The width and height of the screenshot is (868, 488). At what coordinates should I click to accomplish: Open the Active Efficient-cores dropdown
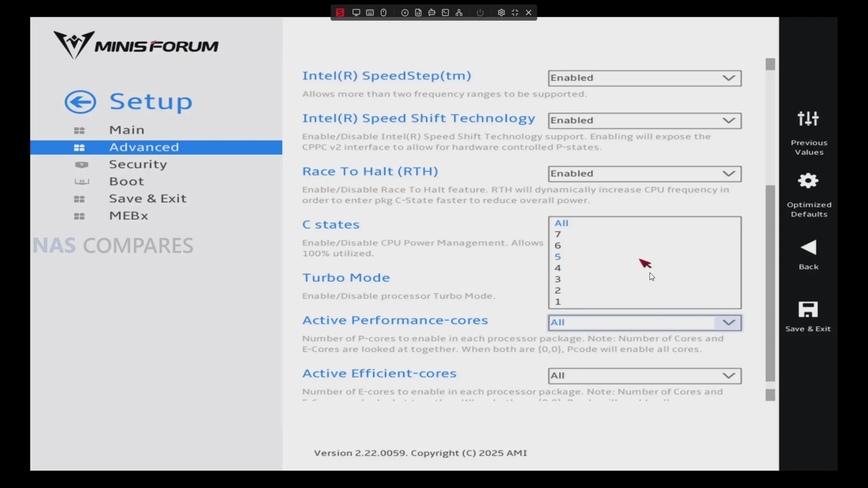(x=644, y=376)
